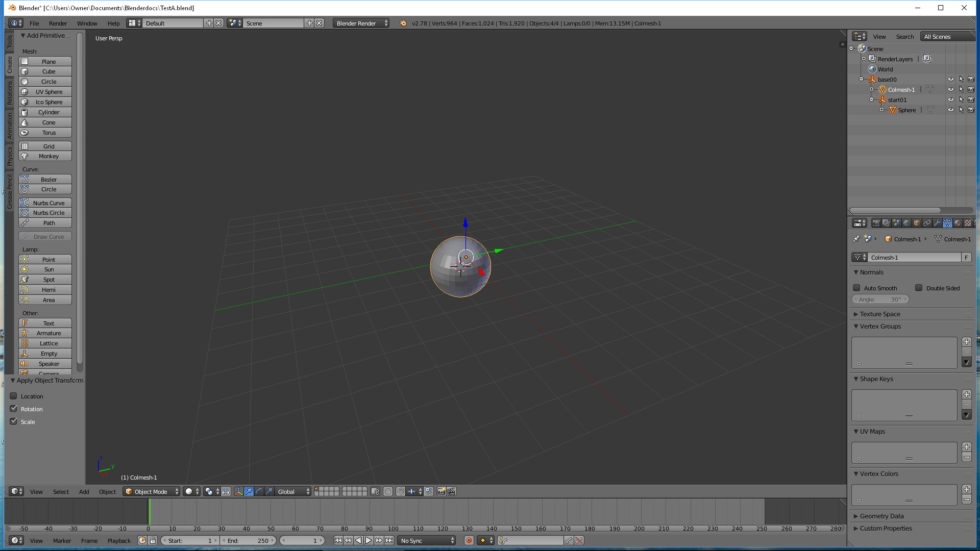The width and height of the screenshot is (980, 551).
Task: Add an Armature object
Action: (45, 333)
